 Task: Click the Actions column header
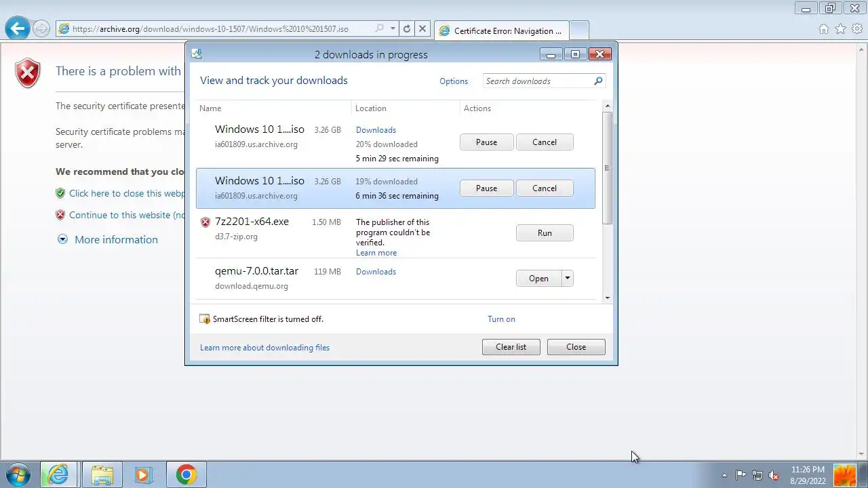[x=477, y=108]
